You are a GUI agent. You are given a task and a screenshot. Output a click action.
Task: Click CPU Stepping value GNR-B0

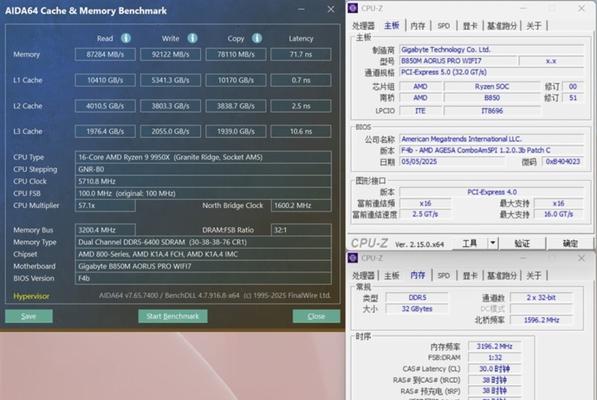(x=203, y=169)
